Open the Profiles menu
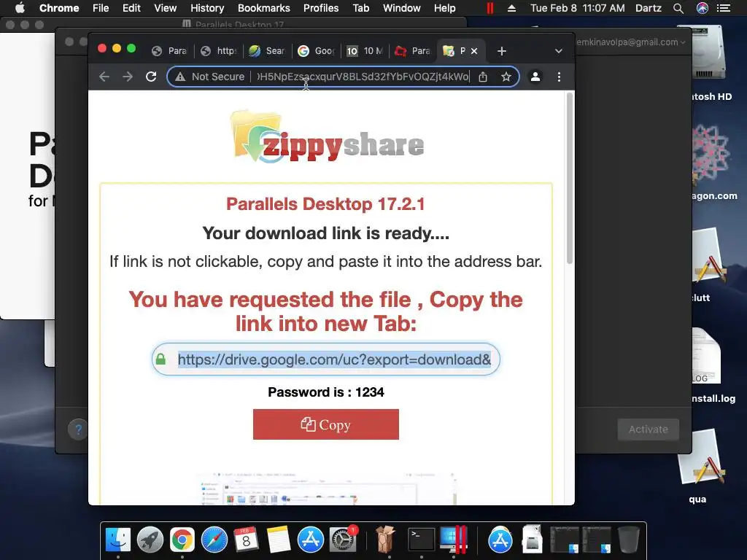This screenshot has height=560, width=747. tap(321, 8)
